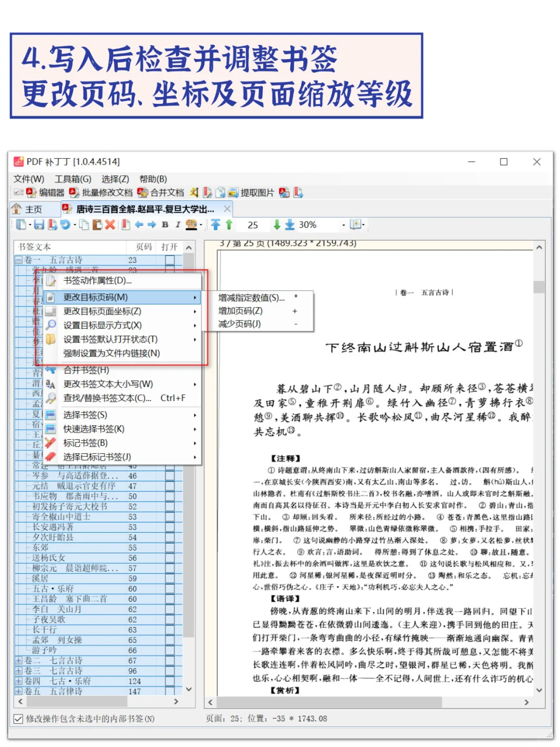
Task: Click the save floppy disk icon
Action: coord(39,225)
